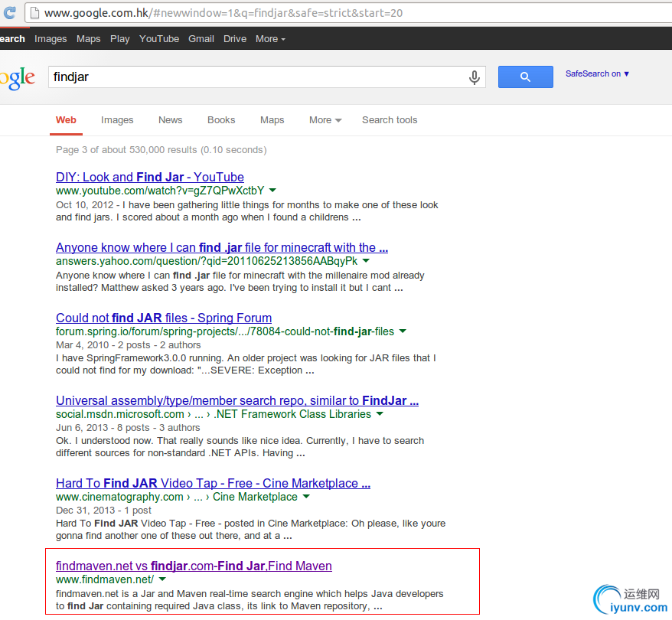Reload the page with the refresh icon
The height and width of the screenshot is (620, 672).
(9, 12)
